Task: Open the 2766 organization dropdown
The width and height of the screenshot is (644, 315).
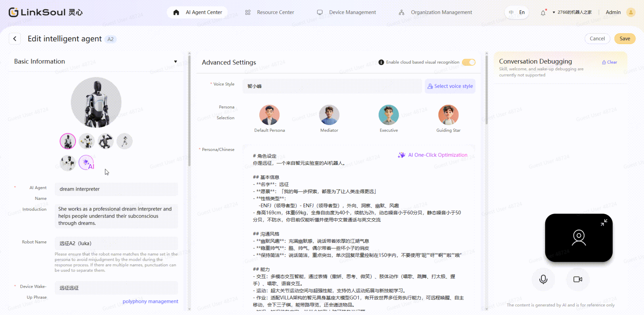Action: coord(572,12)
